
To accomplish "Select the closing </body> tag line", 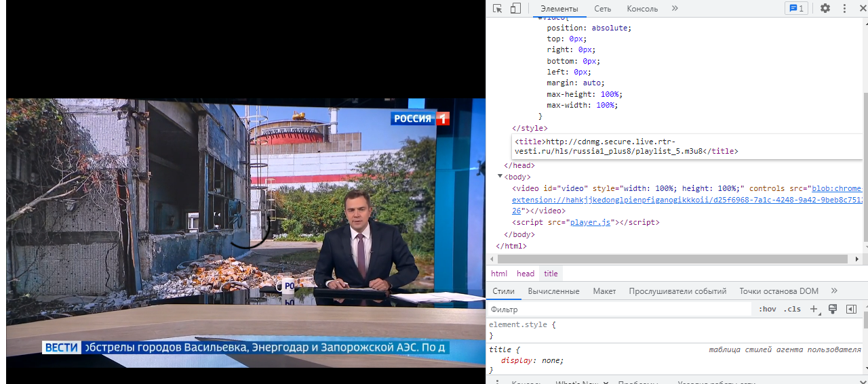I will coord(519,234).
